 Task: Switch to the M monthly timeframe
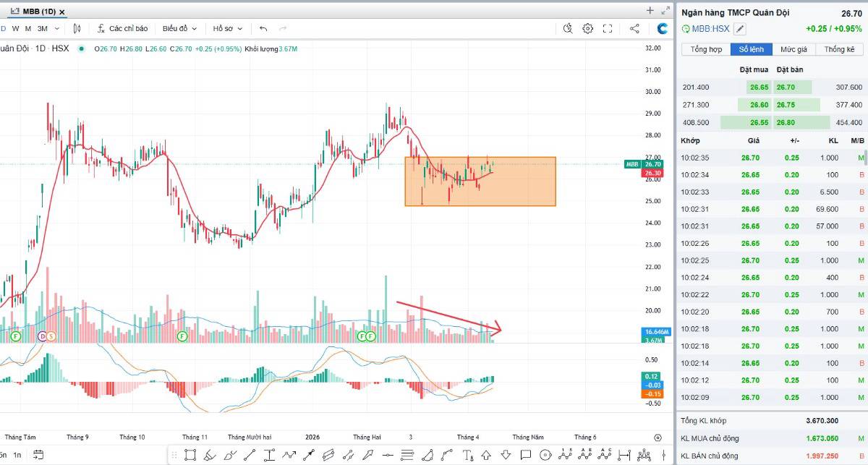click(x=27, y=28)
